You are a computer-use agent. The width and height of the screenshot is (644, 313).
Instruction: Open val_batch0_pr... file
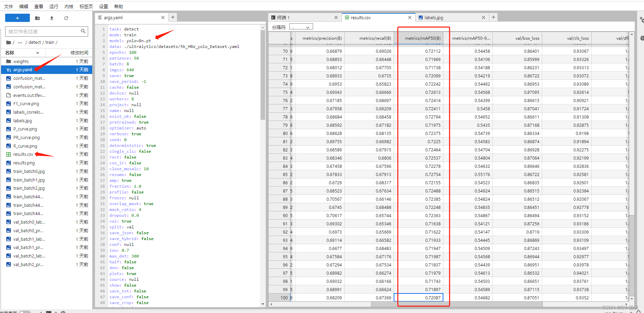47,230
